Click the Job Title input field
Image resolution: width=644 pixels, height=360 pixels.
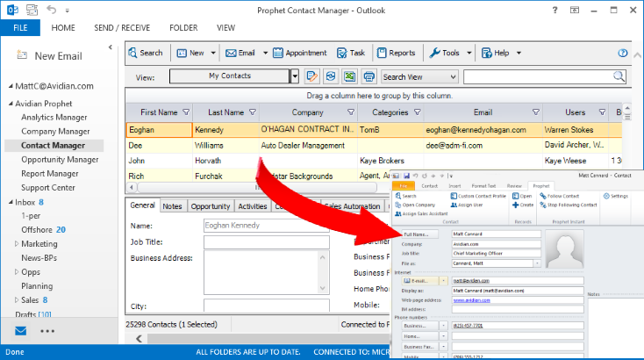click(x=267, y=242)
